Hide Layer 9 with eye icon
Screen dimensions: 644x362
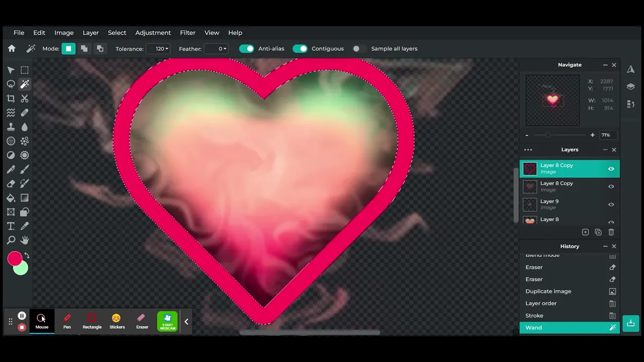611,205
